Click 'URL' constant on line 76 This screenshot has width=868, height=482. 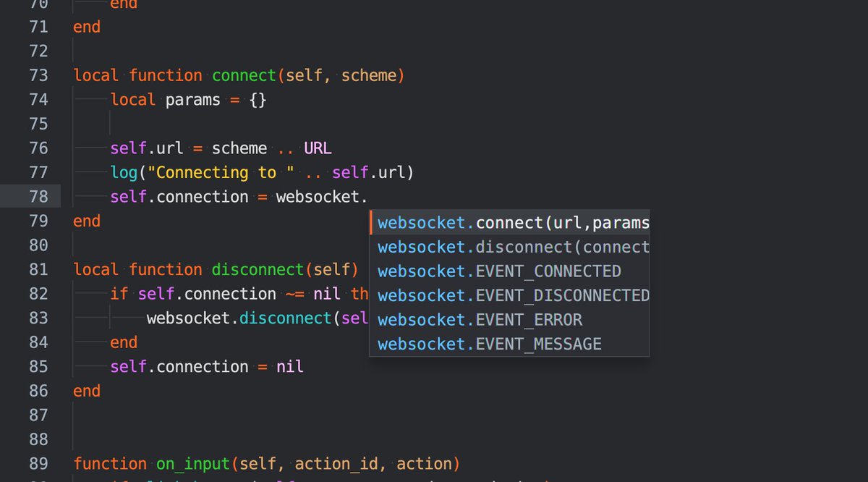pyautogui.click(x=318, y=148)
